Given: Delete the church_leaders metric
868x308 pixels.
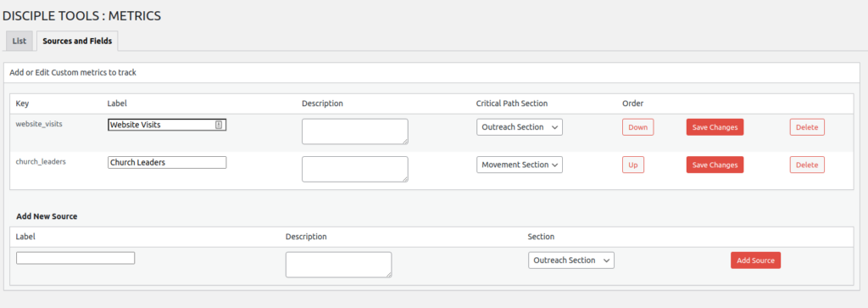Looking at the screenshot, I should pyautogui.click(x=807, y=165).
